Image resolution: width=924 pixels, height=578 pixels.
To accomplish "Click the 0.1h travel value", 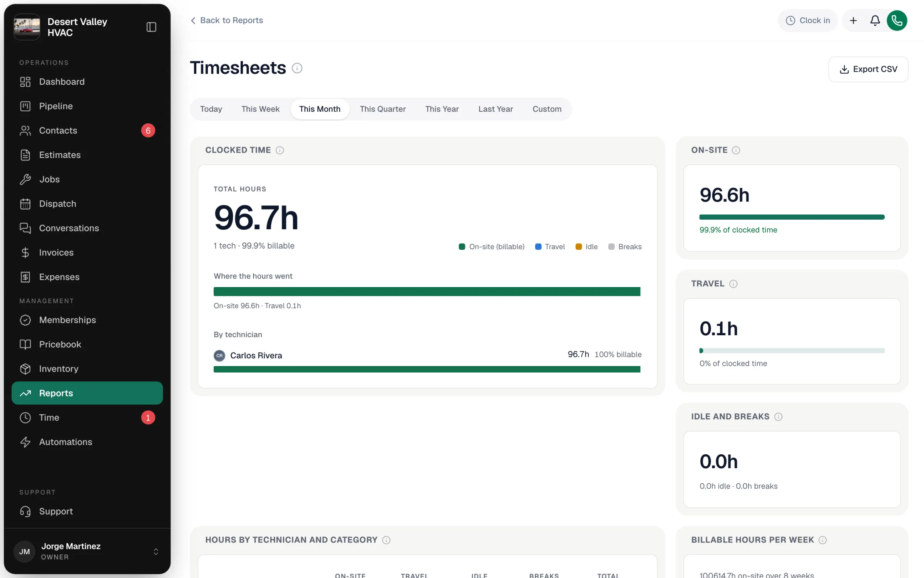I will click(719, 329).
